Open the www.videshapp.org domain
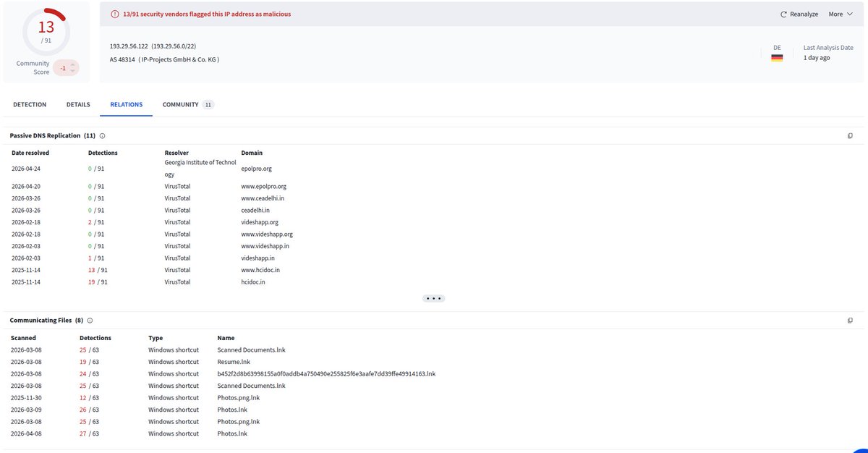The width and height of the screenshot is (868, 453). 267,234
